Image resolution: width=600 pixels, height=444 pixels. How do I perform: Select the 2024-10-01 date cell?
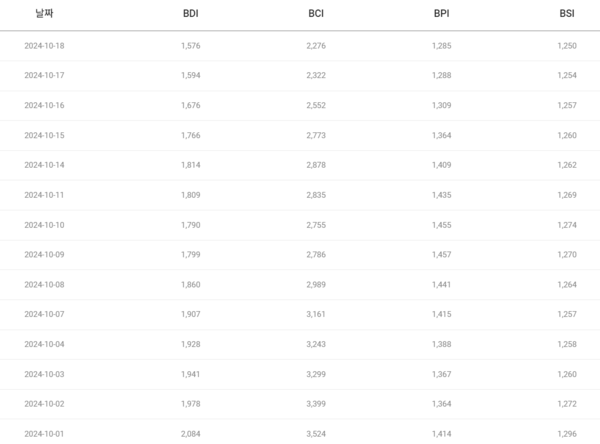tap(44, 434)
